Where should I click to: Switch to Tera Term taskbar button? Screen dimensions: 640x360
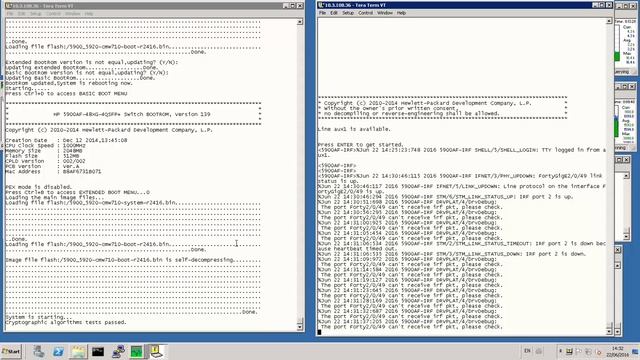pos(156,351)
